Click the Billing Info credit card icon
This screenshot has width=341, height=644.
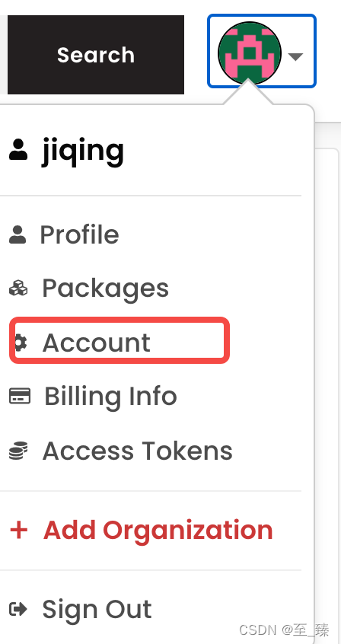point(20,397)
